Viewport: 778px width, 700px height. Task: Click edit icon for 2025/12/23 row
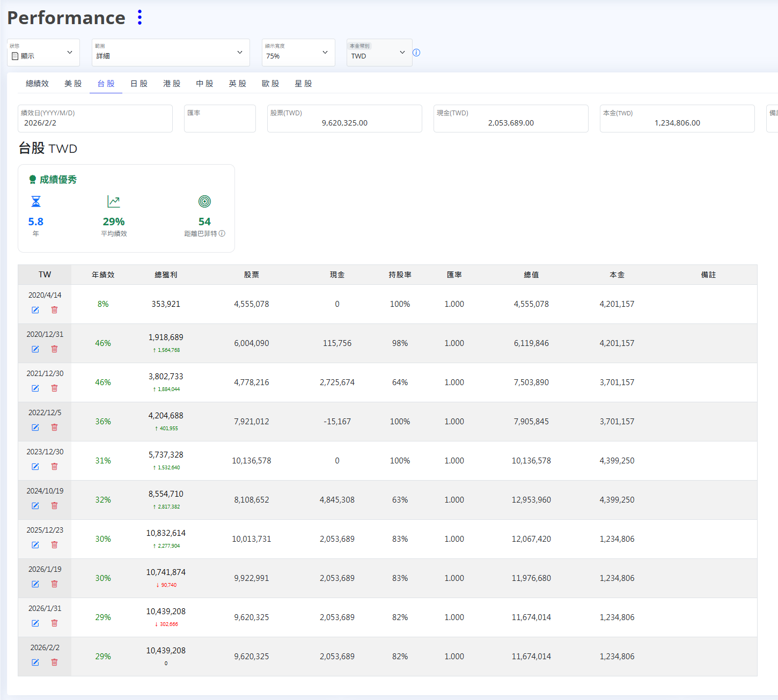pos(35,545)
